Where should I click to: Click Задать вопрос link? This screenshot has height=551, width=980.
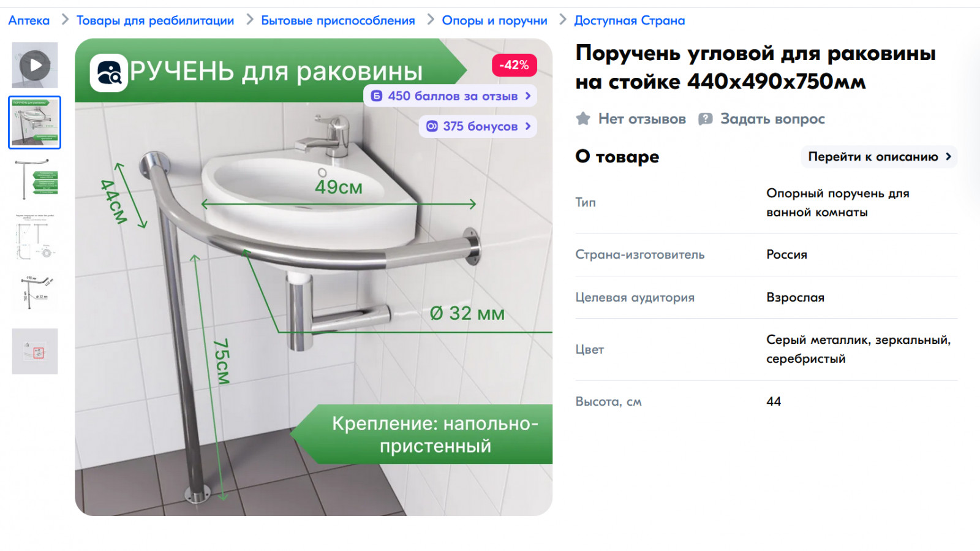coord(772,119)
